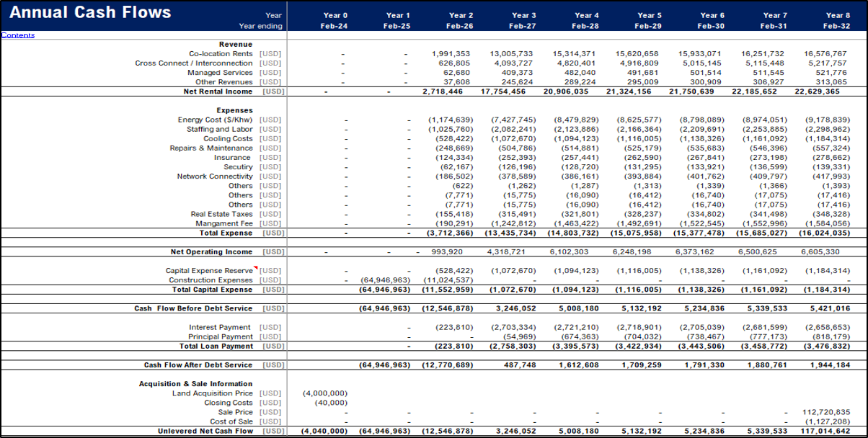Click the Net Operating Income row label
This screenshot has width=868, height=438.
[x=211, y=252]
